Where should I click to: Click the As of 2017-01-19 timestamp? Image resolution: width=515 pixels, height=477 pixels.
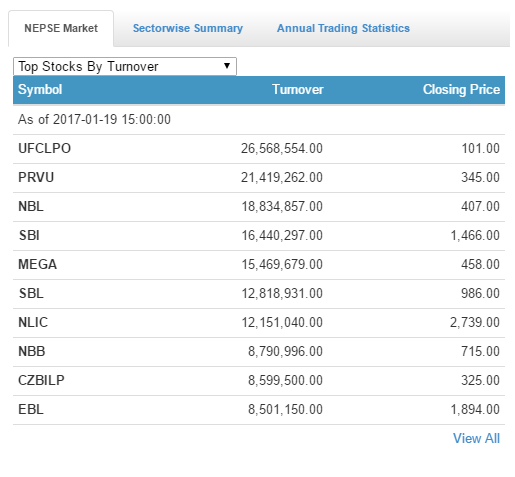(x=94, y=119)
